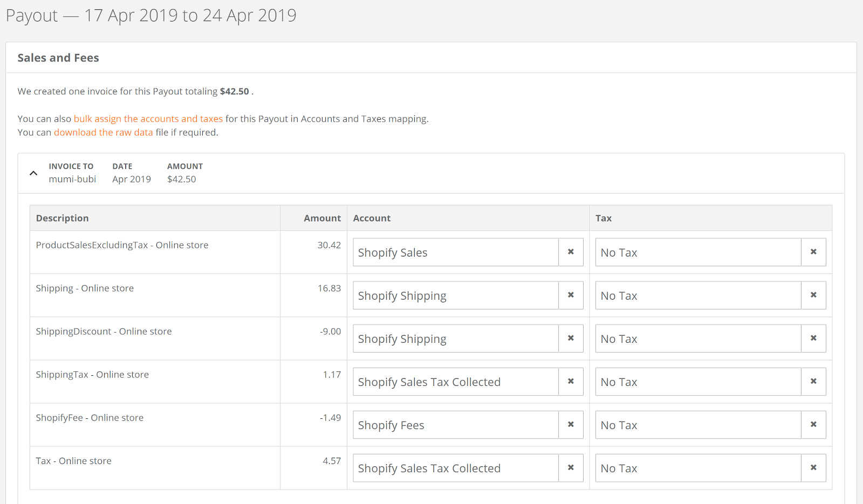
Task: Clear No Tax on Shipping row
Action: click(x=813, y=295)
